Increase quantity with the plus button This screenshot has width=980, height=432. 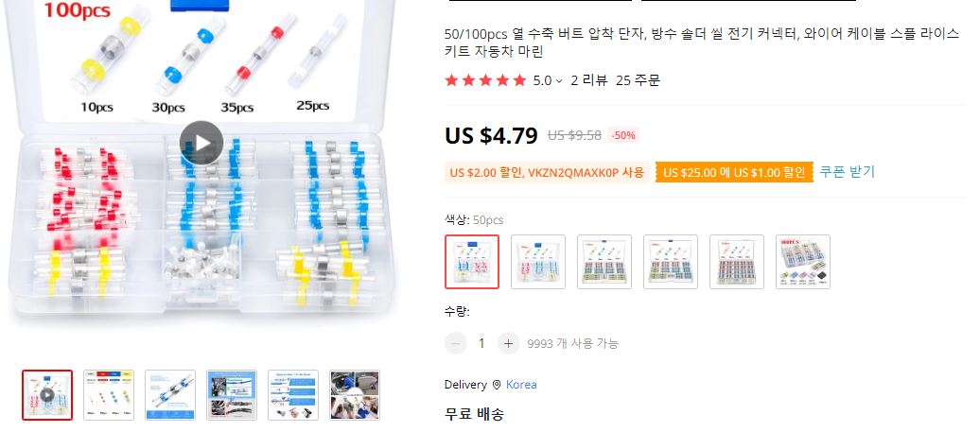point(508,343)
